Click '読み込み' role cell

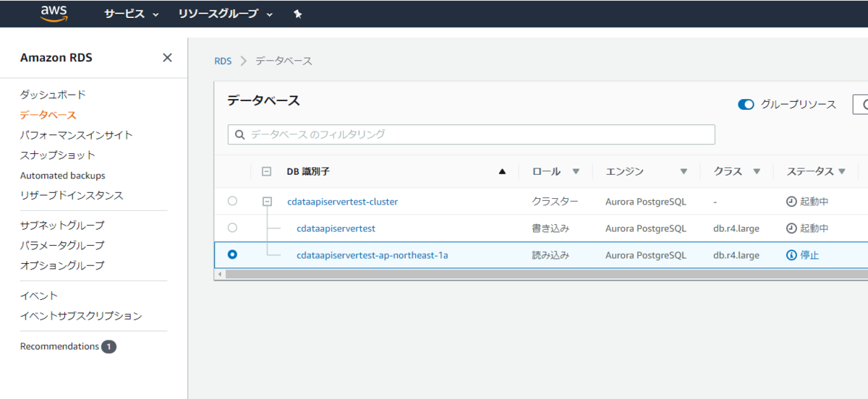(550, 255)
